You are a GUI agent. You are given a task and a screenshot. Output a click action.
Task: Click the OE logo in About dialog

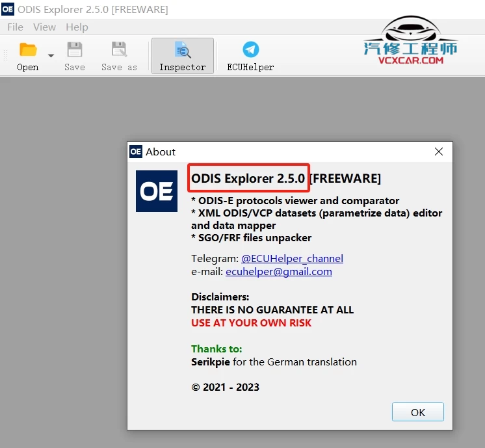(x=157, y=191)
